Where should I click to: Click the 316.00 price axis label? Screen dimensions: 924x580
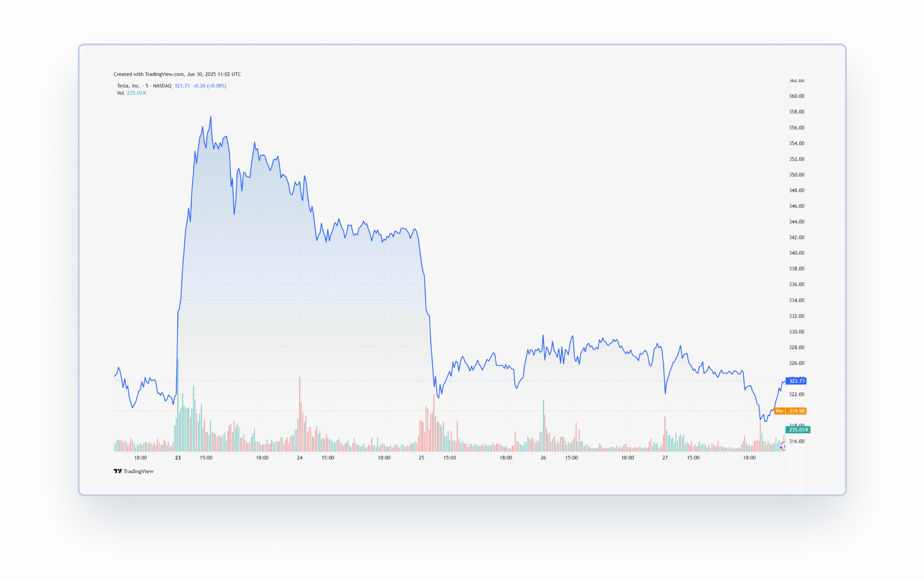[x=796, y=442]
